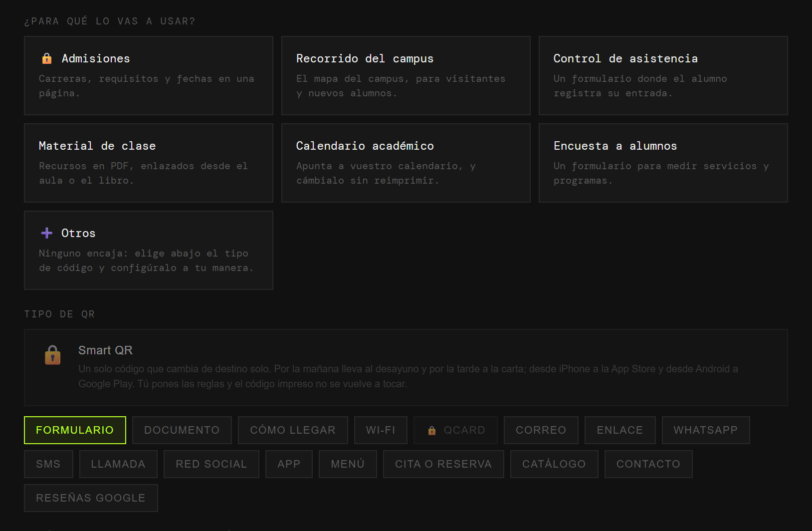
Task: Select the CONTACTO QR type
Action: click(x=648, y=464)
